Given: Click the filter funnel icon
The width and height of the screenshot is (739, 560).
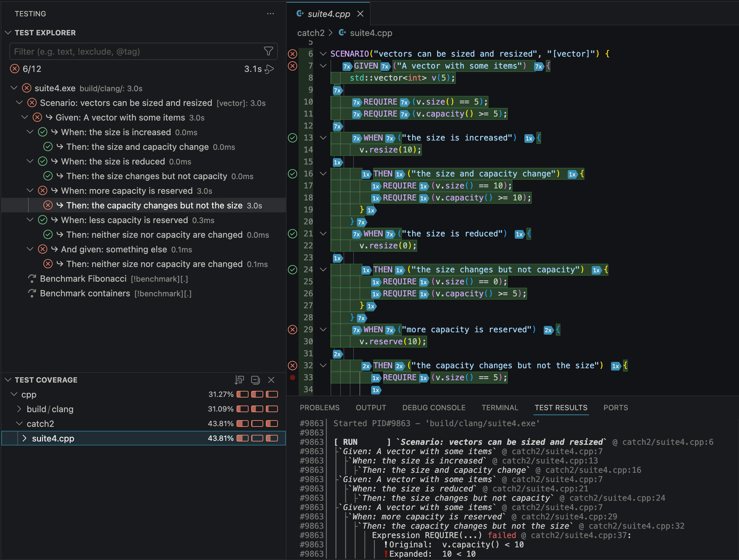Looking at the screenshot, I should [269, 51].
